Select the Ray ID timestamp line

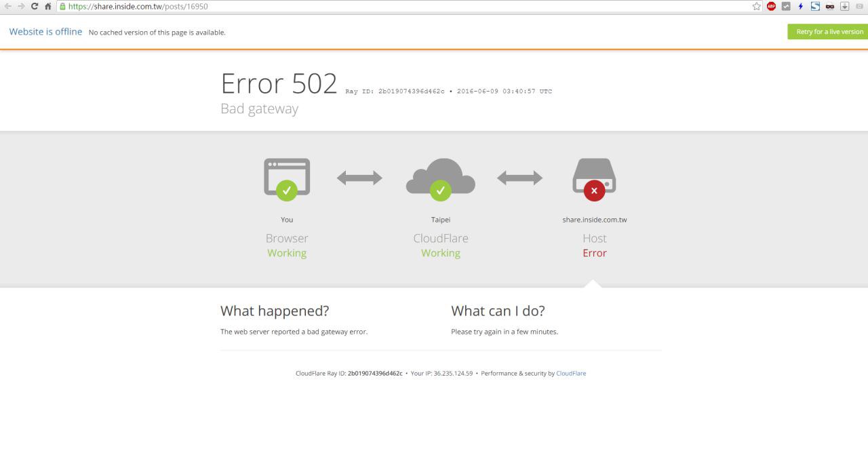coord(449,91)
